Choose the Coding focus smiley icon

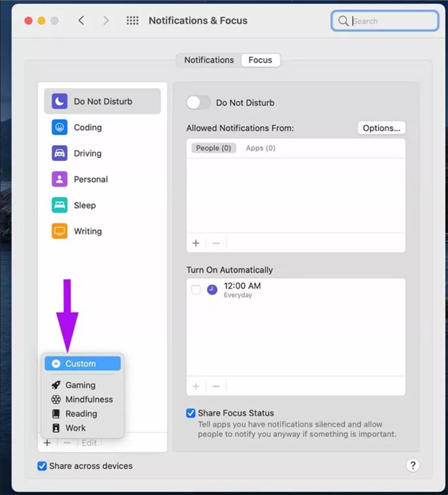coord(59,127)
